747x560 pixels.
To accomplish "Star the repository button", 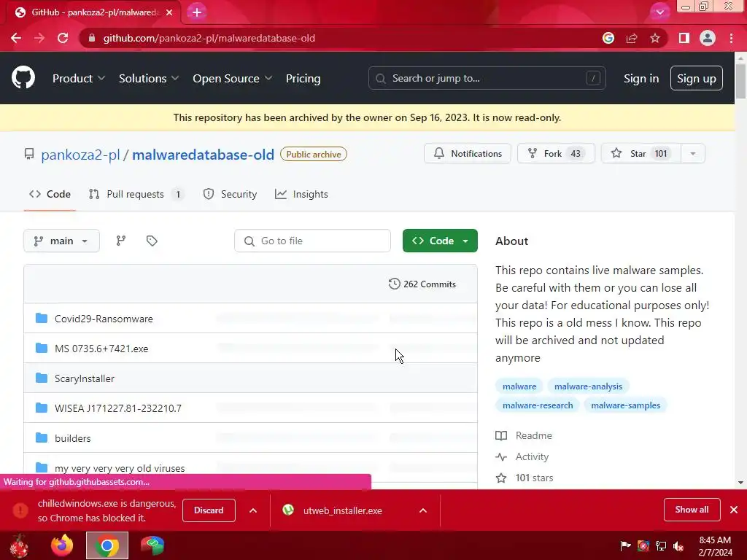I will [x=641, y=153].
